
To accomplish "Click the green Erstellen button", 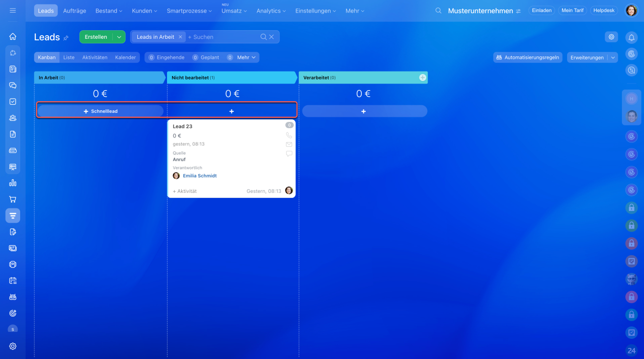I will 96,37.
